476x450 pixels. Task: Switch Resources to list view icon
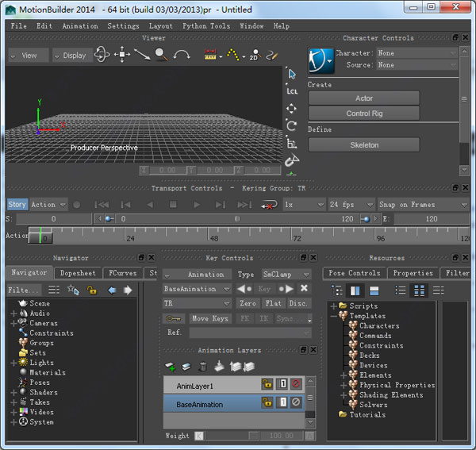(400, 290)
